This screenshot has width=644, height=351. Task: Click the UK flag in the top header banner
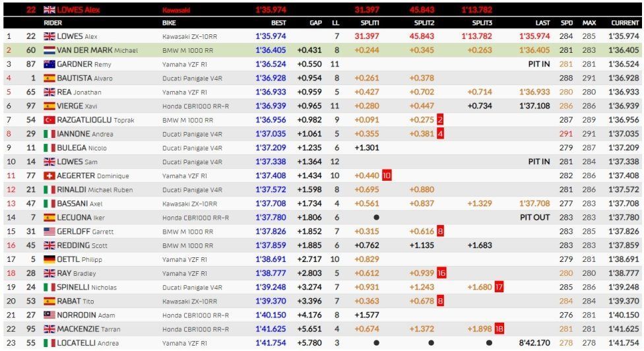coord(49,10)
